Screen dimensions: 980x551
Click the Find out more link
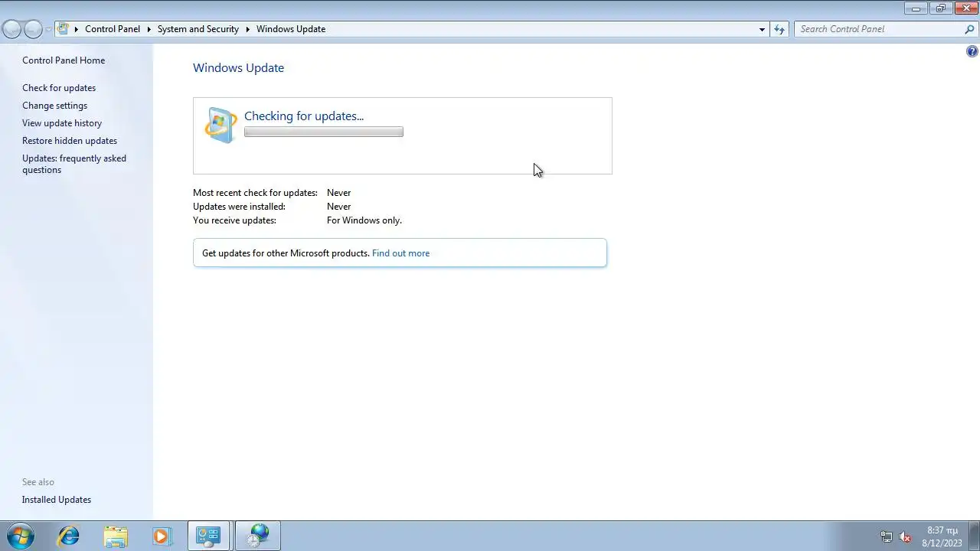pos(400,253)
